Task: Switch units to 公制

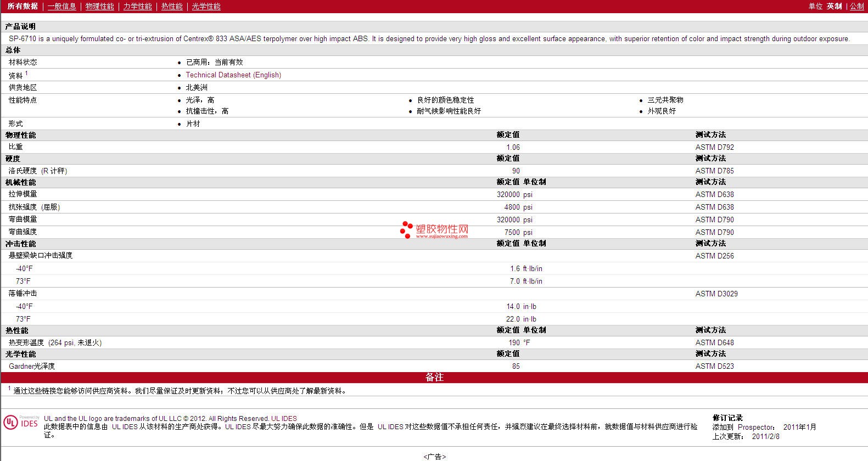Action: [x=857, y=7]
